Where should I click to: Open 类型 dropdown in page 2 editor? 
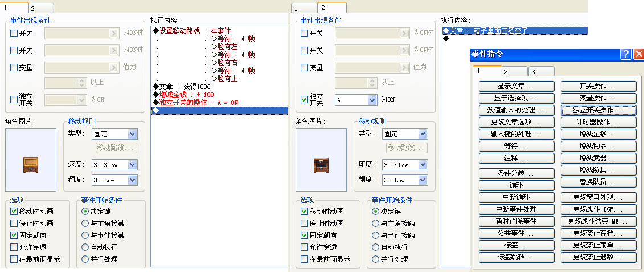point(423,134)
